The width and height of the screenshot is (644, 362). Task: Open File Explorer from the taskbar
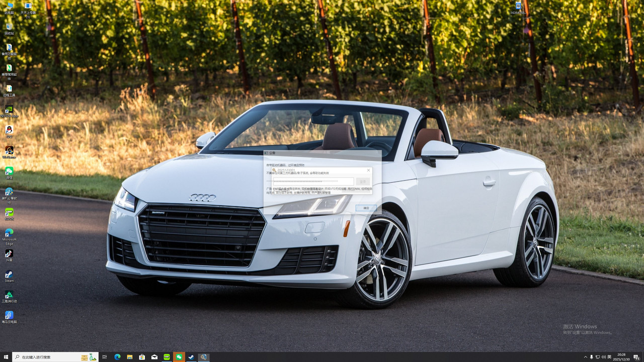tap(130, 357)
